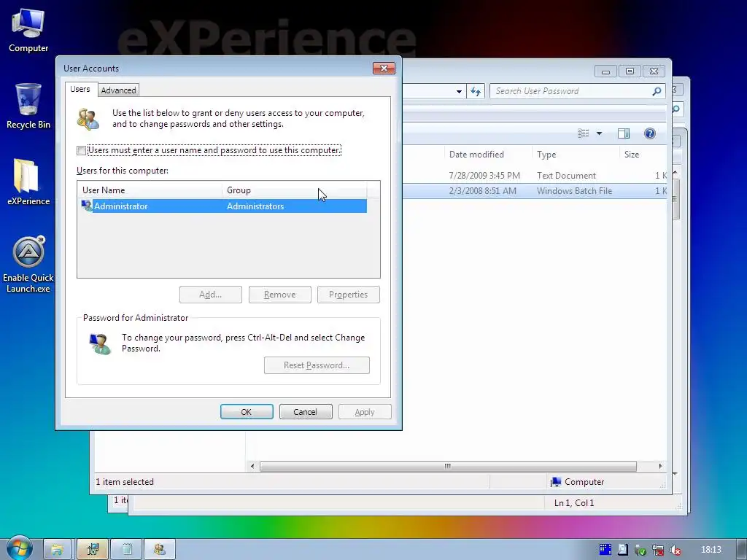
Task: Expand the Explorer address bar history dropdown
Action: click(459, 91)
